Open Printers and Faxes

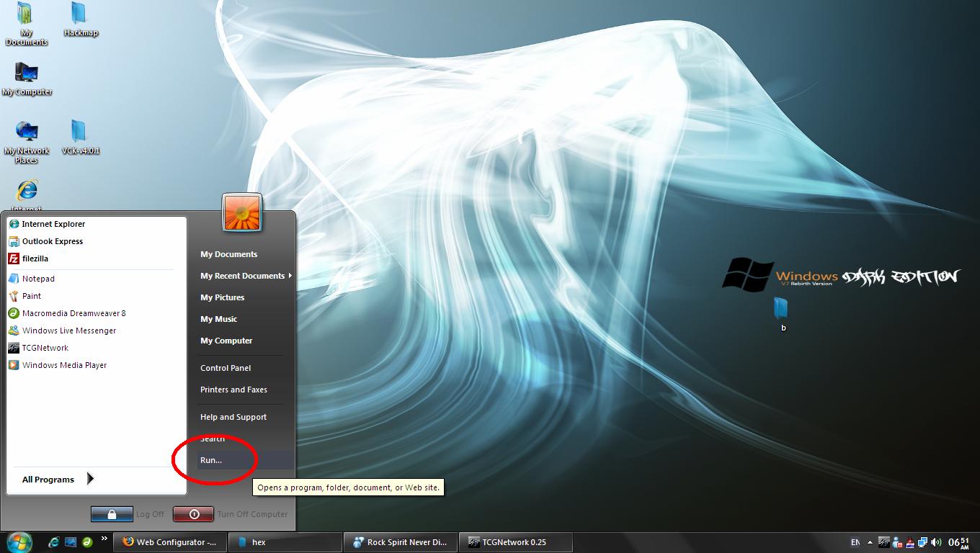point(233,390)
